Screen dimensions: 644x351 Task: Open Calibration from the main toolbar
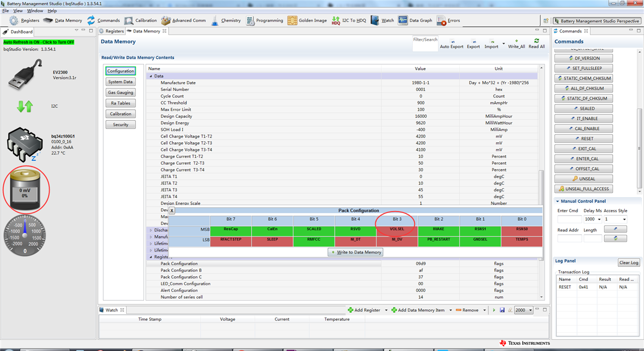[140, 20]
